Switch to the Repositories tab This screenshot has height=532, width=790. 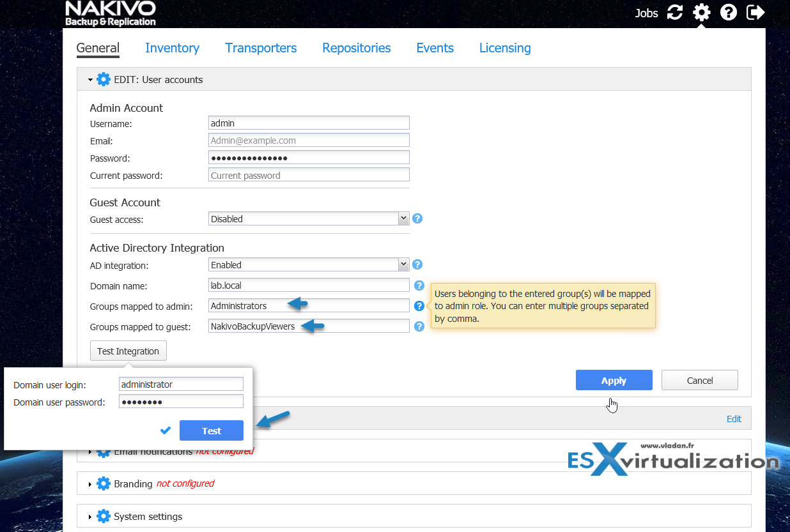coord(357,48)
